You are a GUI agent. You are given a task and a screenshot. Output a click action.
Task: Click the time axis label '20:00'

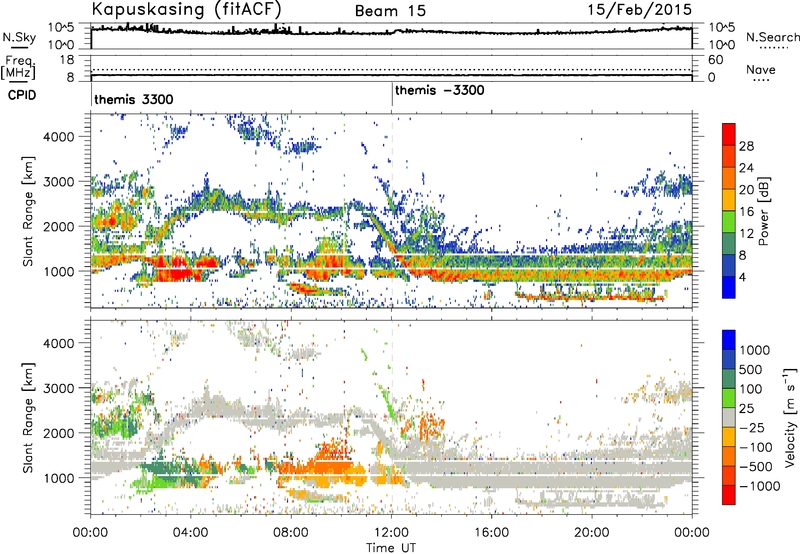pos(592,533)
